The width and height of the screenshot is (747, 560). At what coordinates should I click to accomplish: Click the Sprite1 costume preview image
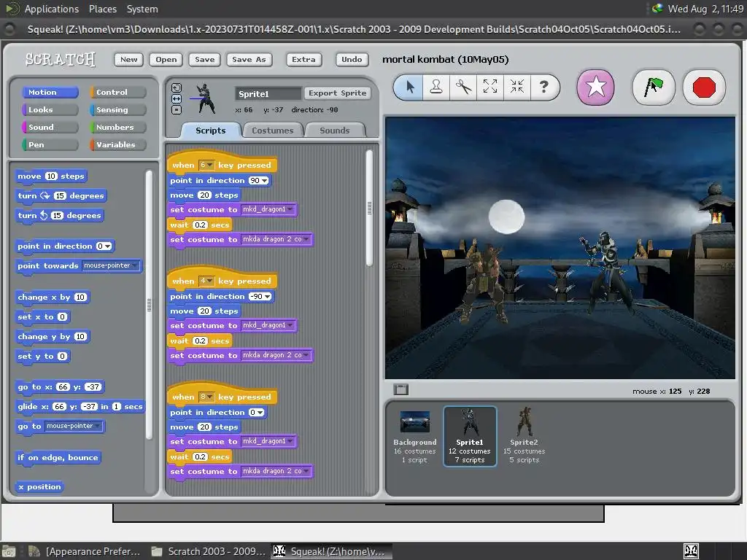point(206,98)
